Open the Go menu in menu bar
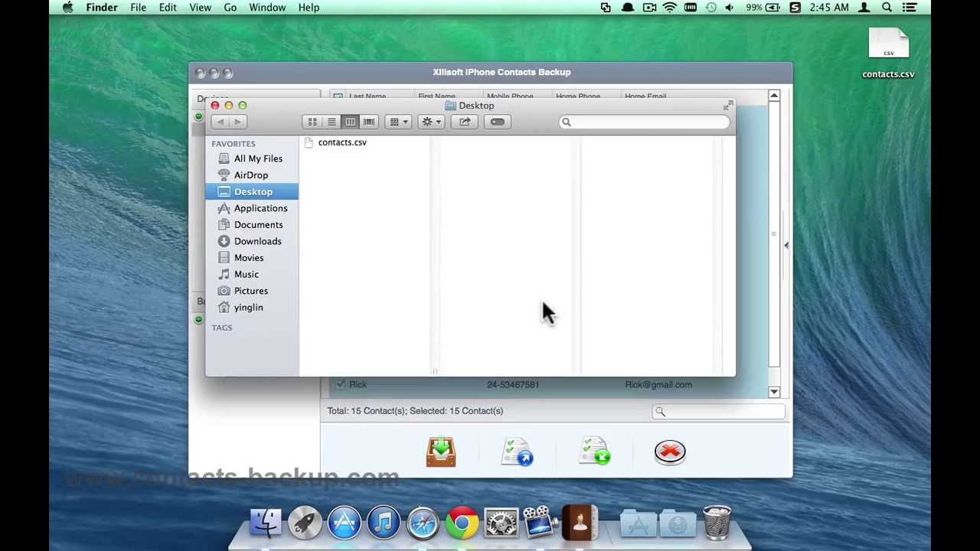This screenshot has height=551, width=980. click(x=230, y=8)
